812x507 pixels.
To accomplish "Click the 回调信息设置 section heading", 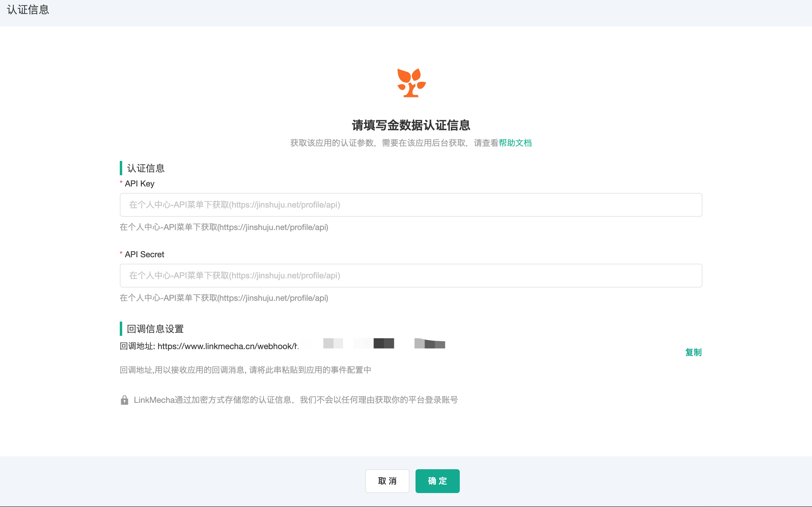I will (155, 329).
